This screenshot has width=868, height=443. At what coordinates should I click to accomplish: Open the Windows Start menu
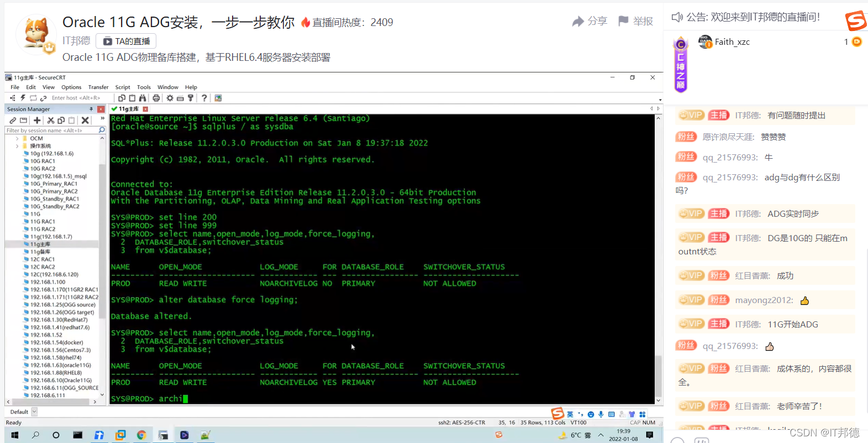pos(15,435)
